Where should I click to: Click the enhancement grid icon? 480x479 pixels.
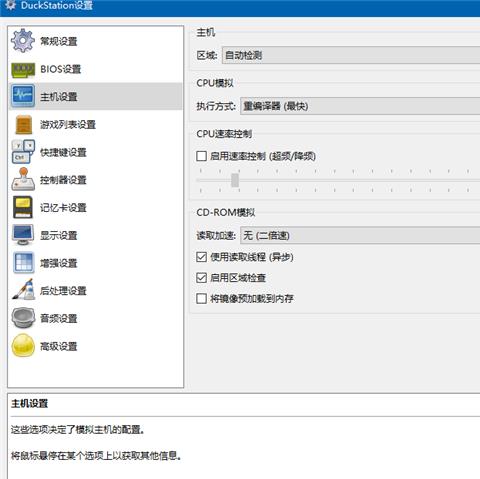[x=23, y=263]
